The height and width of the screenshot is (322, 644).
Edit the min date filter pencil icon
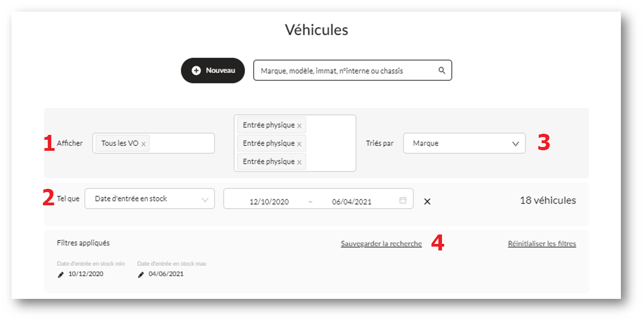click(61, 275)
